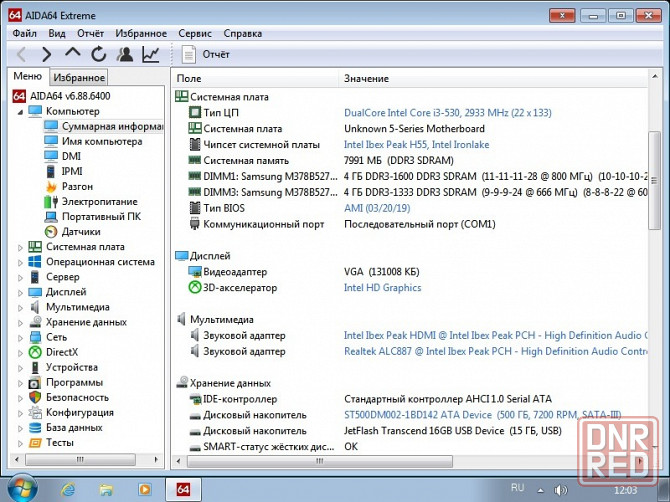Click the Операционная система Windows icon

coord(35,261)
